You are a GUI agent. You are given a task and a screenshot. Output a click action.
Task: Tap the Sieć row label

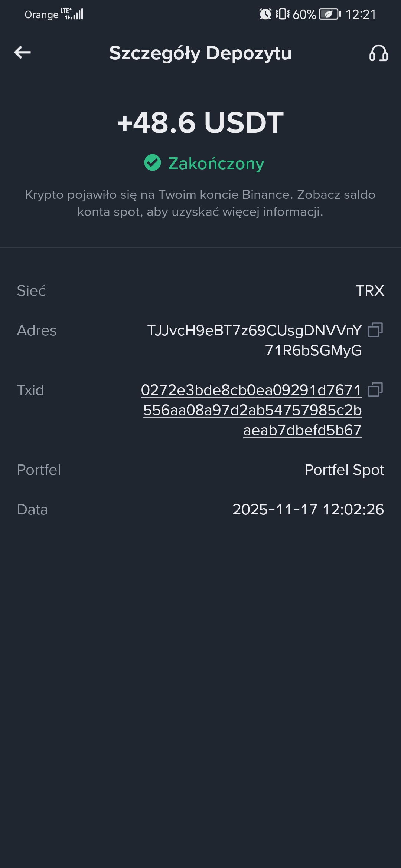32,291
